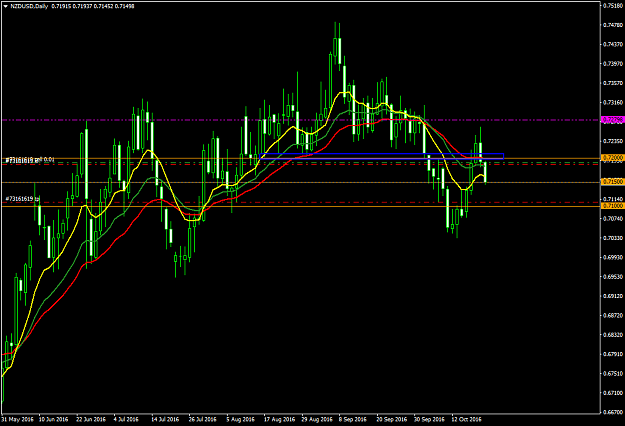The height and width of the screenshot is (426, 625).
Task: Click the 0.69120 price scale value
Action: coord(613,296)
